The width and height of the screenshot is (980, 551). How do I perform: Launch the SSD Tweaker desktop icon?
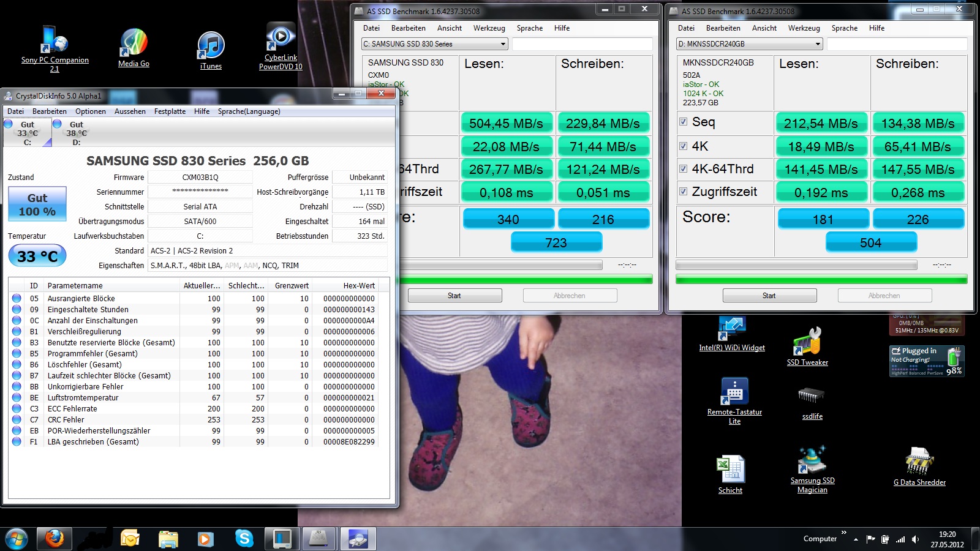tap(807, 347)
